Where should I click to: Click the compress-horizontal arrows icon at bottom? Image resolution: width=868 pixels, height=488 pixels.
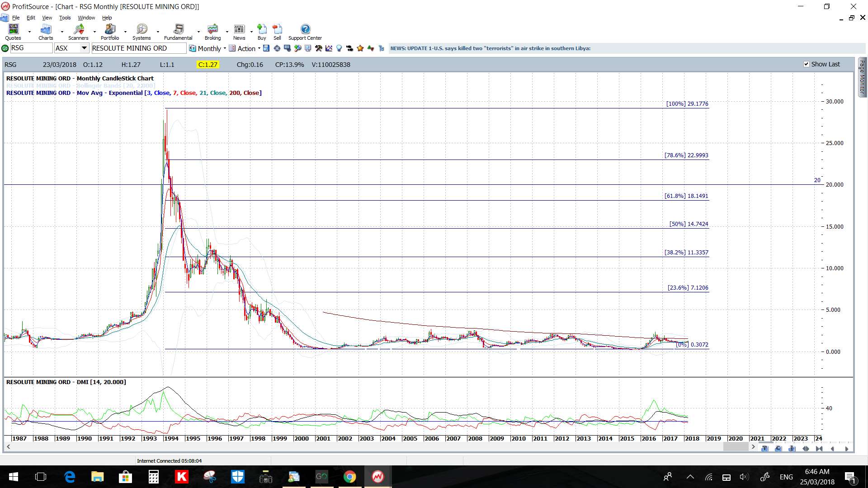coord(819,449)
